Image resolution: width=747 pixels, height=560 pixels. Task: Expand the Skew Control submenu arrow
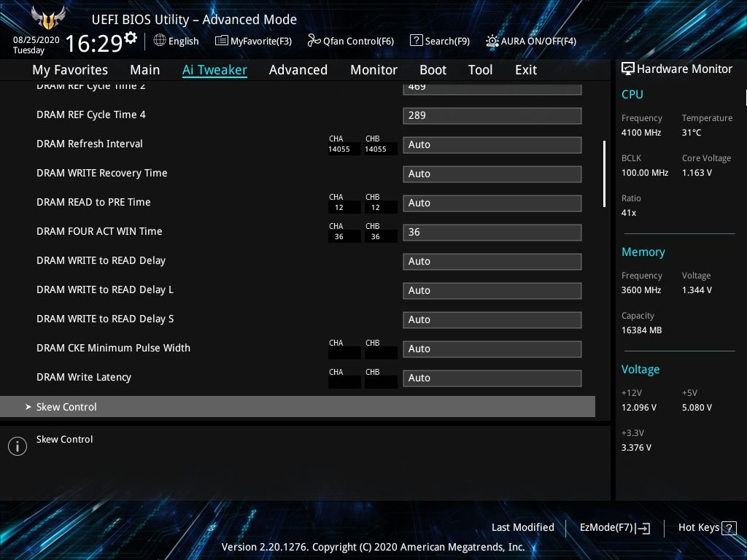28,407
